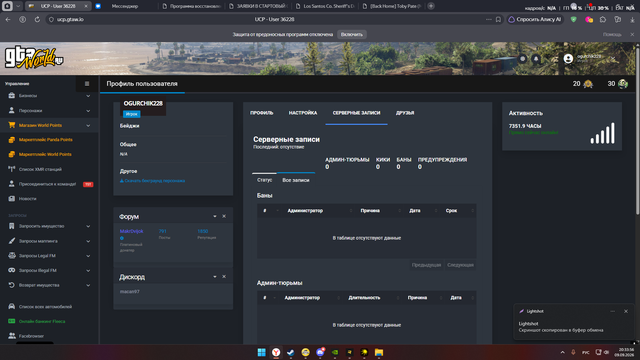Expand the Персонажи sidebar chevron
Screen dimensions: 640x360
click(88, 111)
